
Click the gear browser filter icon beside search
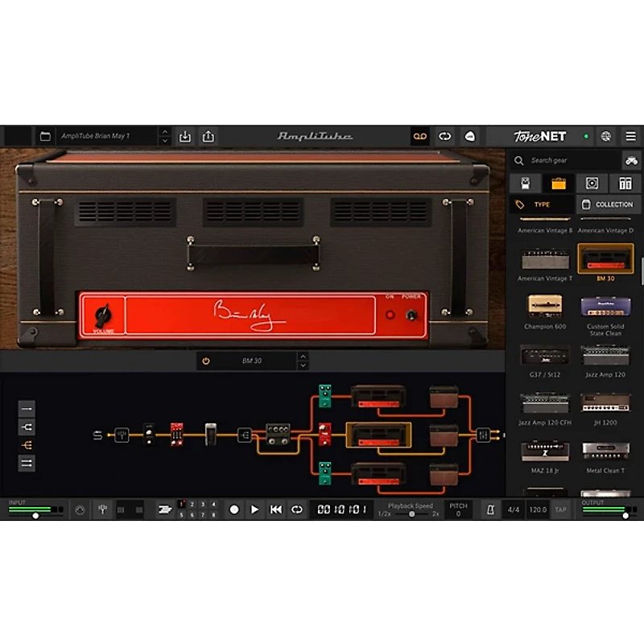click(x=631, y=160)
